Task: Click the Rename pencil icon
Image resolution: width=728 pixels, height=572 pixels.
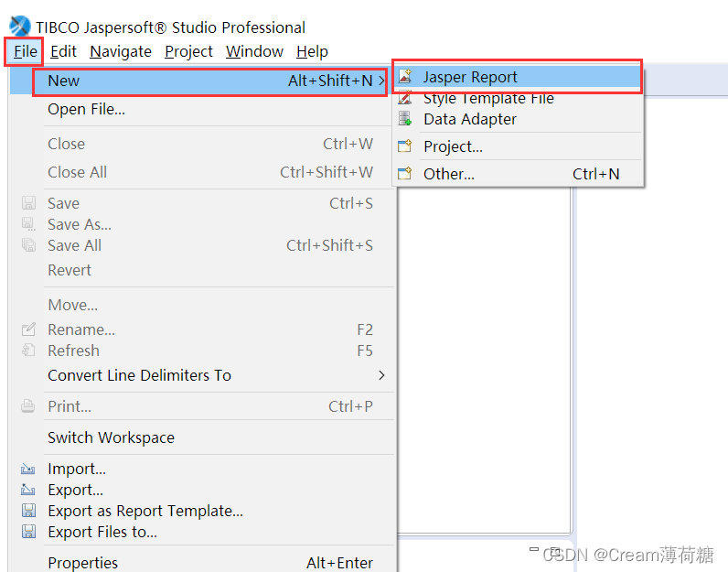Action: (28, 329)
